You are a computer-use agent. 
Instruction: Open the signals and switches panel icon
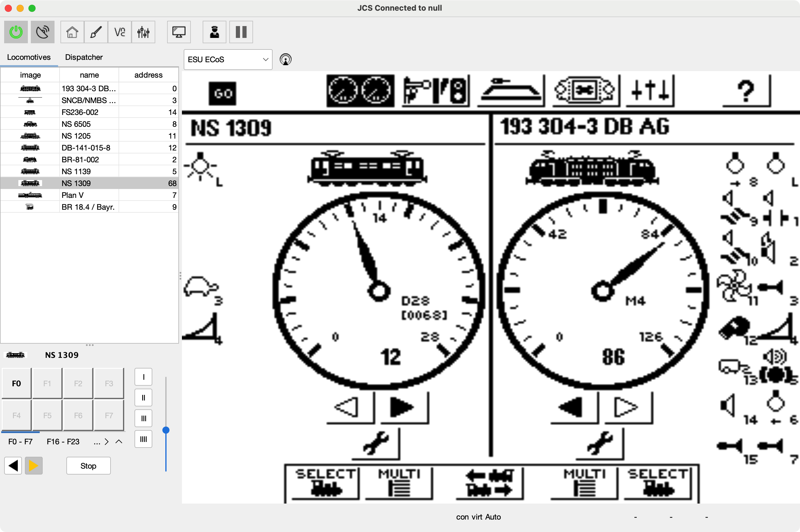pos(436,91)
